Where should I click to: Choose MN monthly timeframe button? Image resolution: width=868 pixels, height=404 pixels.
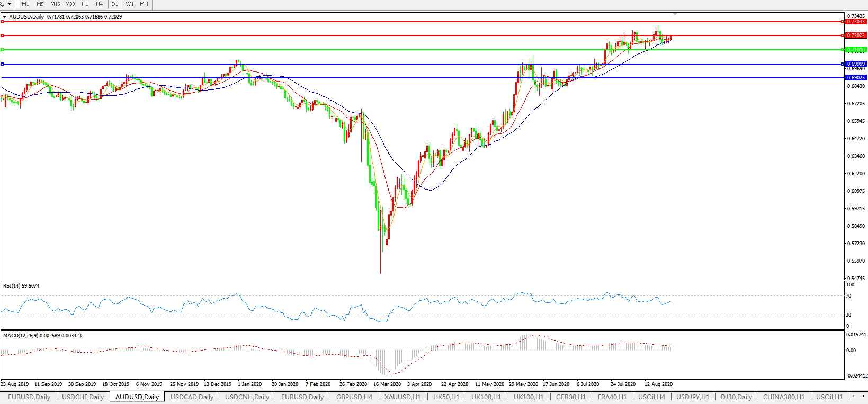click(144, 4)
